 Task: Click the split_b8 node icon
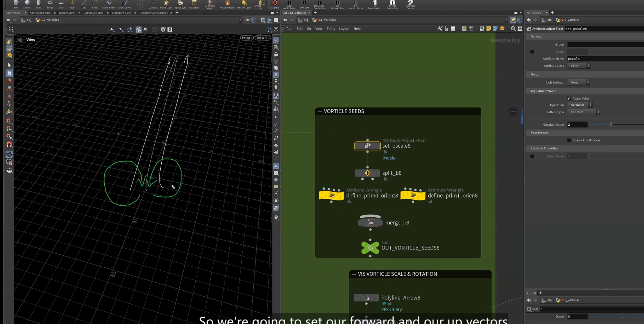(367, 173)
